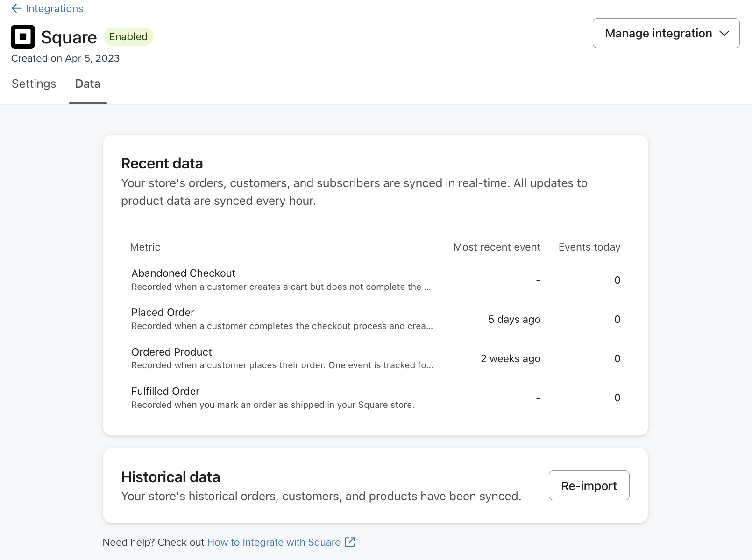
Task: Click the back arrow beside Integrations
Action: [x=16, y=8]
